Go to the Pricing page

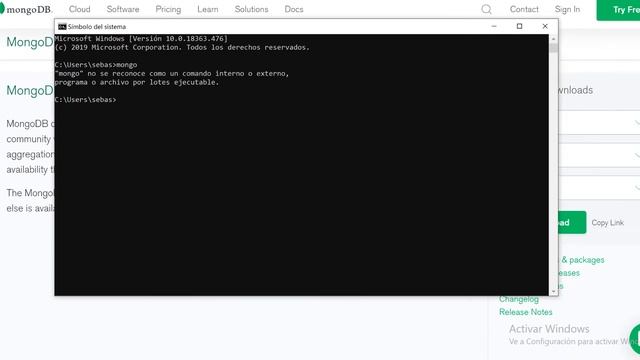click(x=168, y=9)
